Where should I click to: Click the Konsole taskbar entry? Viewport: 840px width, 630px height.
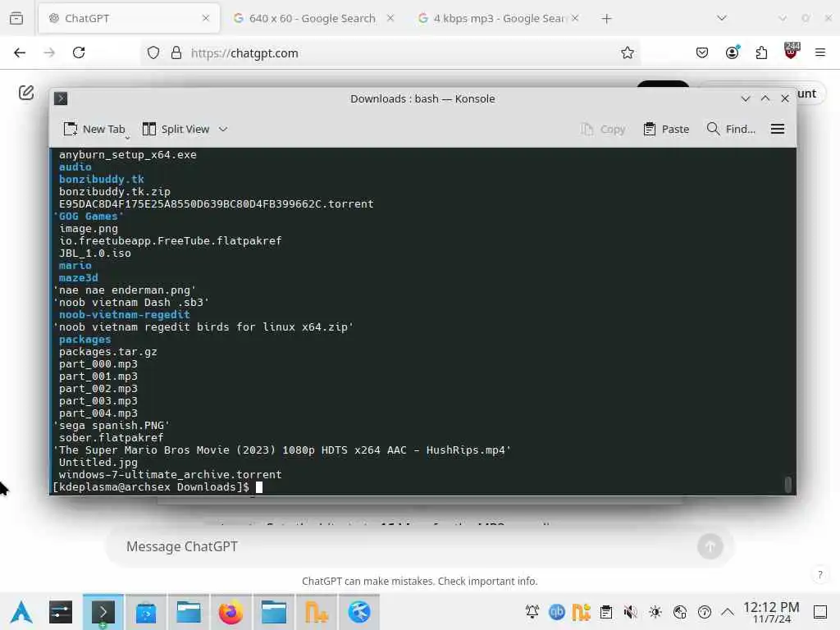103,612
